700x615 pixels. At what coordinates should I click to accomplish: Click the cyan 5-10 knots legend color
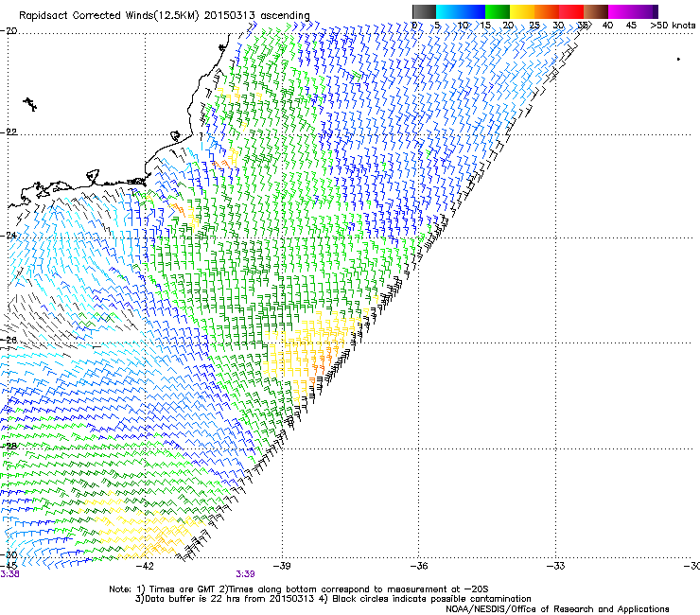coord(448,11)
